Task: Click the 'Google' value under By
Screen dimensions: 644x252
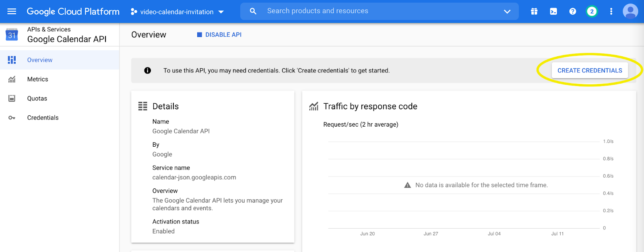Action: coord(162,154)
